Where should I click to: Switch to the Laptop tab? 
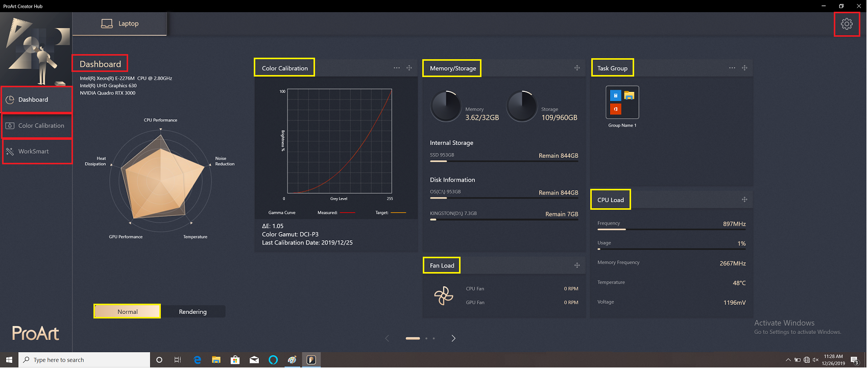coord(120,23)
